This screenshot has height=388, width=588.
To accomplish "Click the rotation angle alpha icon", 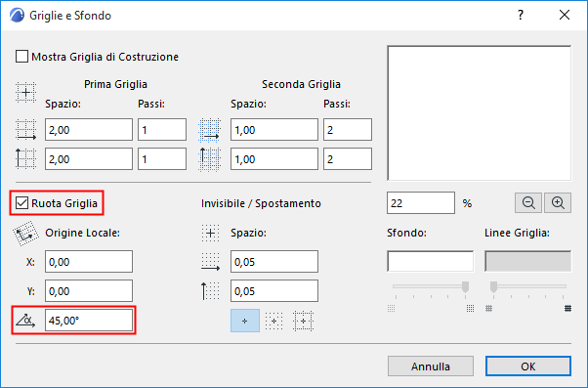I will 25,321.
